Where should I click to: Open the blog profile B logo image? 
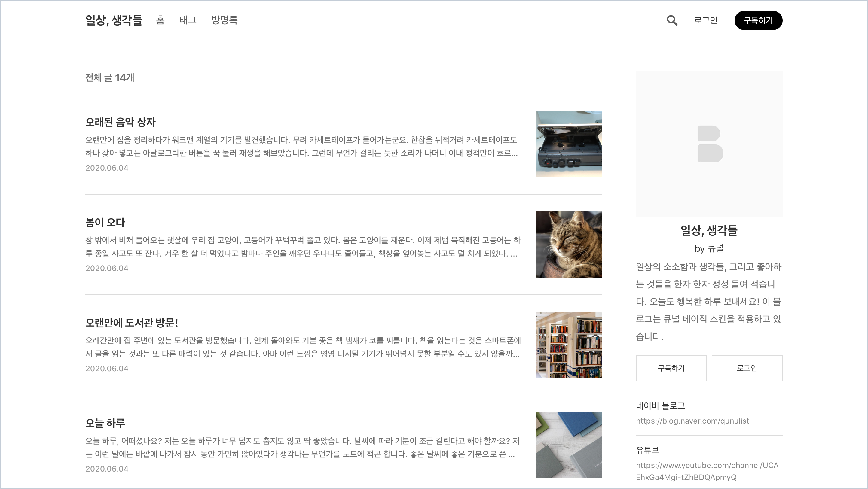(x=709, y=144)
